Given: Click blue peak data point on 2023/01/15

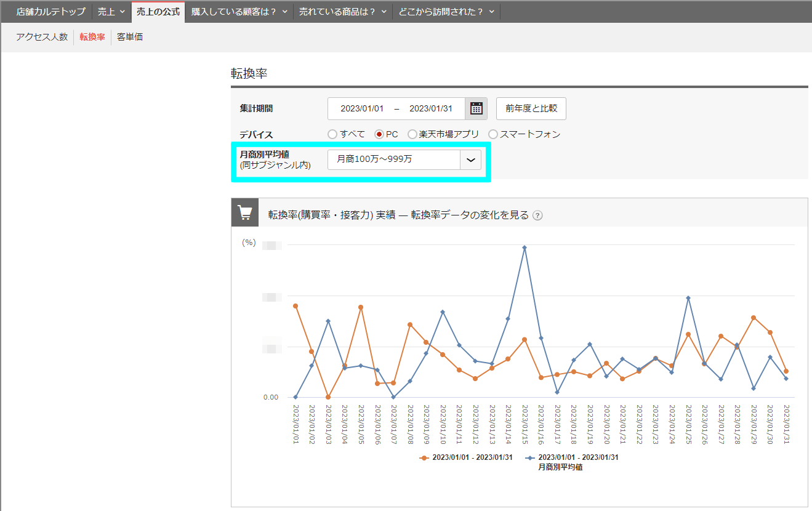Looking at the screenshot, I should point(525,247).
